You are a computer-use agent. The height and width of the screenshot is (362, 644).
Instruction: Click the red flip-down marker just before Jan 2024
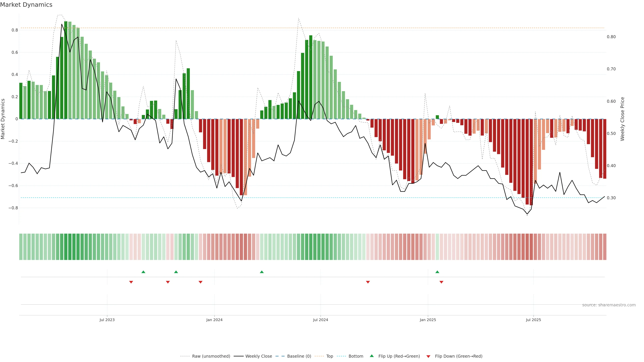click(200, 282)
